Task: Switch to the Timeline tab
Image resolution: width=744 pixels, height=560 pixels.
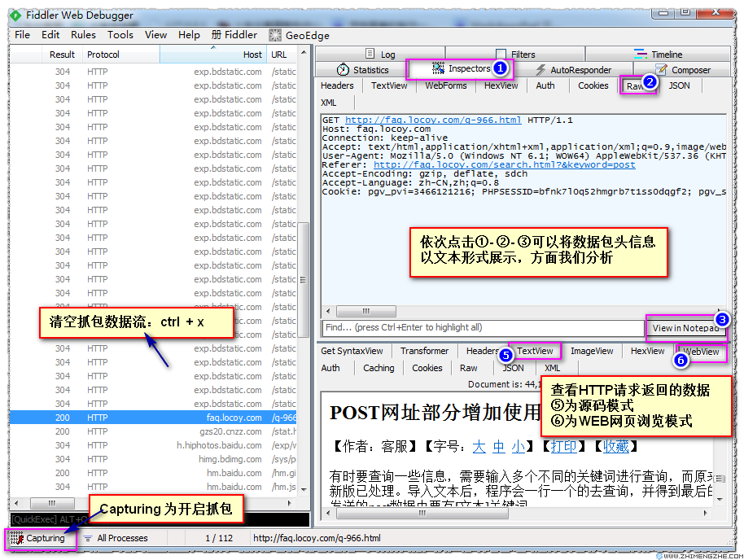Action: (659, 55)
